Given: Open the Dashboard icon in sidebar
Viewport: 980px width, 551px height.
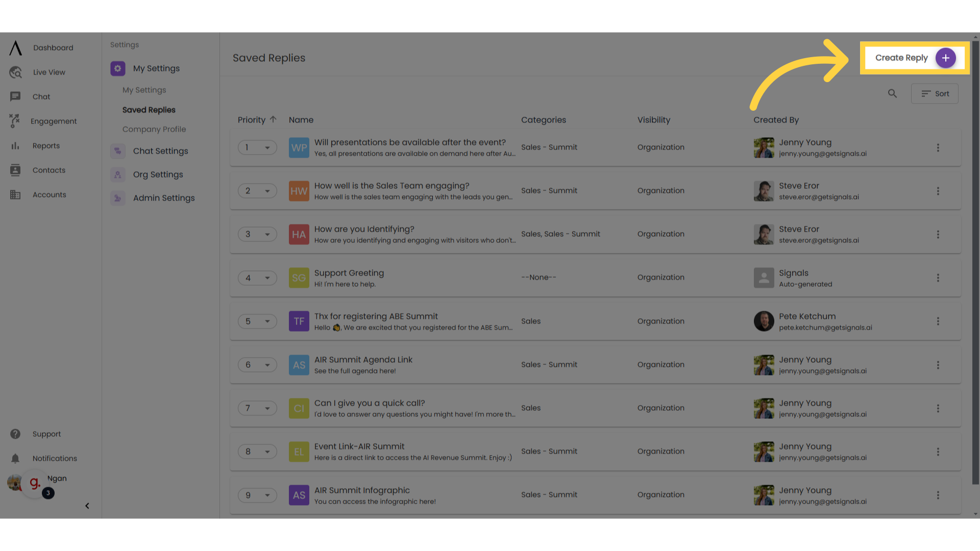Looking at the screenshot, I should [x=15, y=48].
